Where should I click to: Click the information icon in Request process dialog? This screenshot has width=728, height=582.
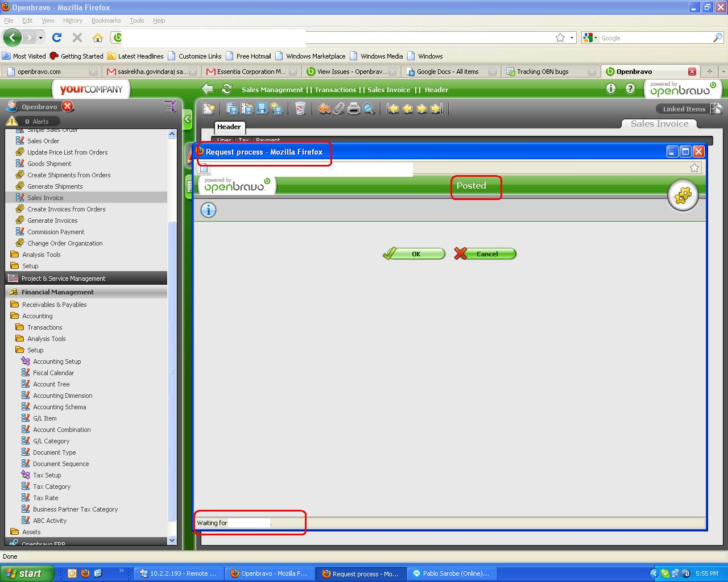(x=208, y=210)
